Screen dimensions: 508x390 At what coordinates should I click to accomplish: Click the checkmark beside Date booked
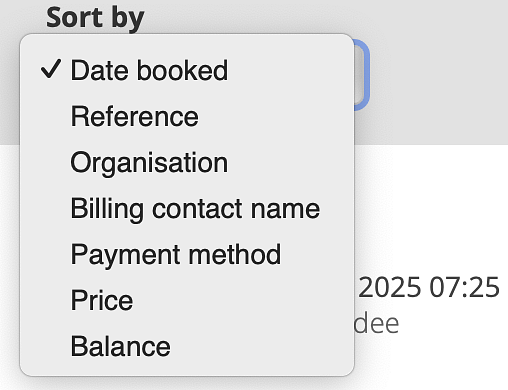pyautogui.click(x=51, y=69)
